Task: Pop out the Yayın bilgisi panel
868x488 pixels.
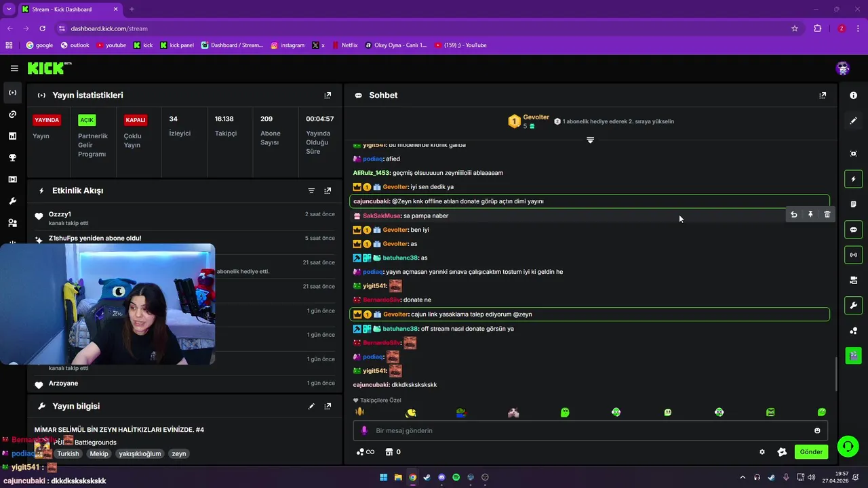Action: 328,406
